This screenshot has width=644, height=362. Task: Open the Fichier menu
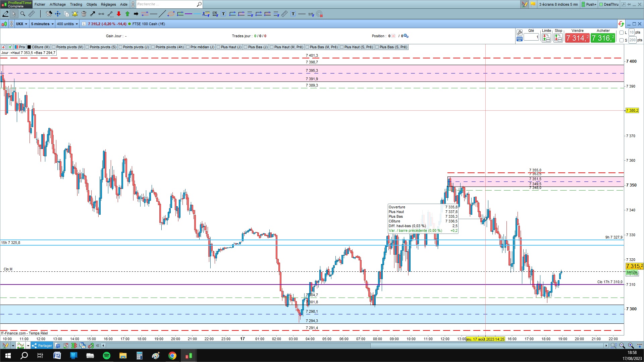40,4
